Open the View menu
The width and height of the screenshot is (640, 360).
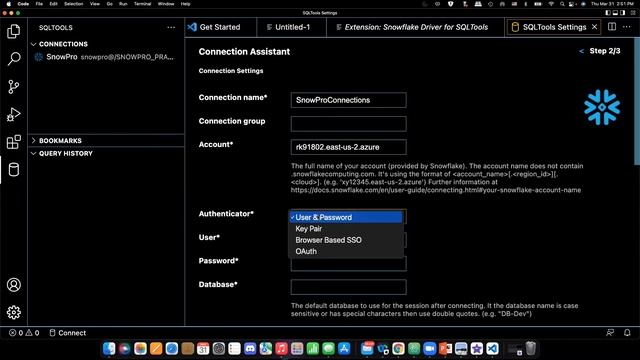click(x=95, y=4)
